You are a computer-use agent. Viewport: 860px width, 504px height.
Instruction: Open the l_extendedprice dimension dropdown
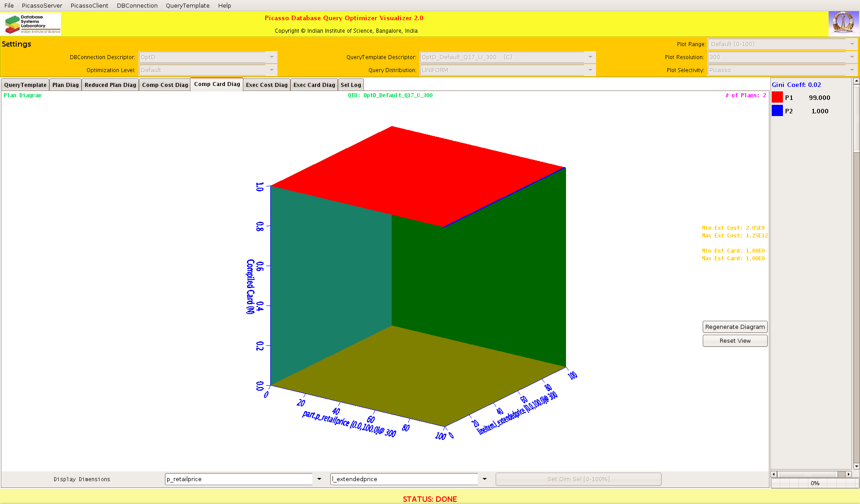click(x=484, y=479)
